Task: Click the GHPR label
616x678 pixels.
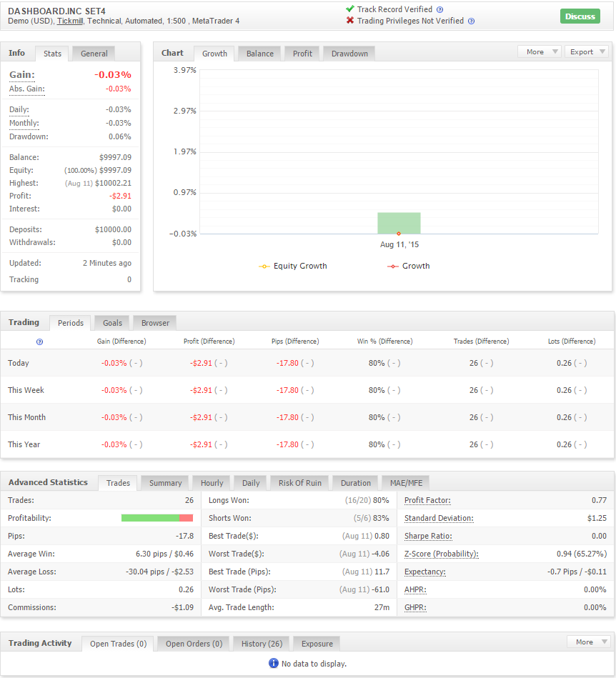Action: 415,607
